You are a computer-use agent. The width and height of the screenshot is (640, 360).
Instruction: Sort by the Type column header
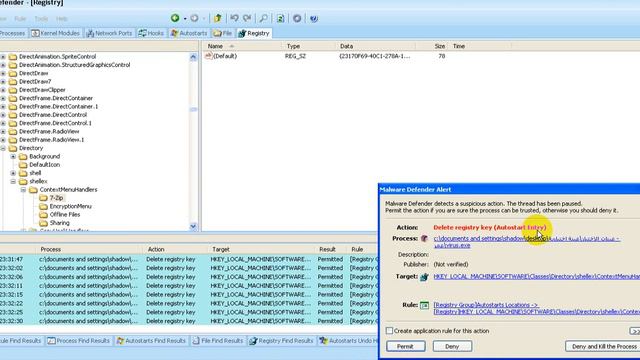(309, 46)
